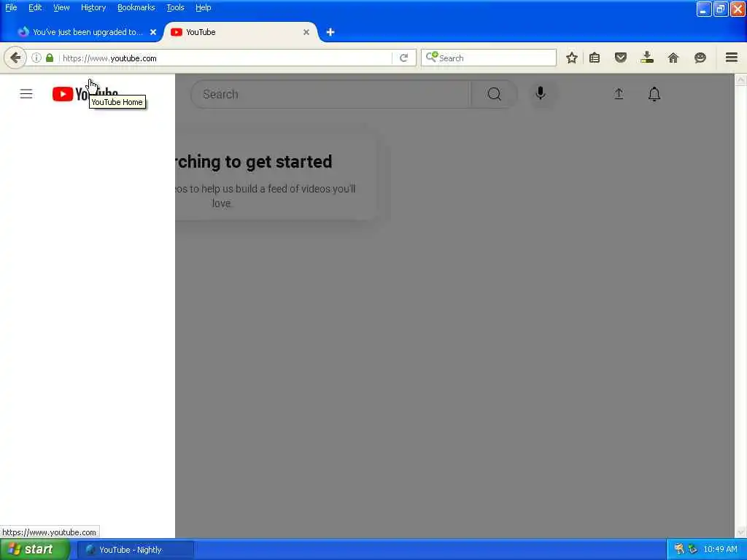
Task: Close the YouTube tab
Action: point(306,32)
